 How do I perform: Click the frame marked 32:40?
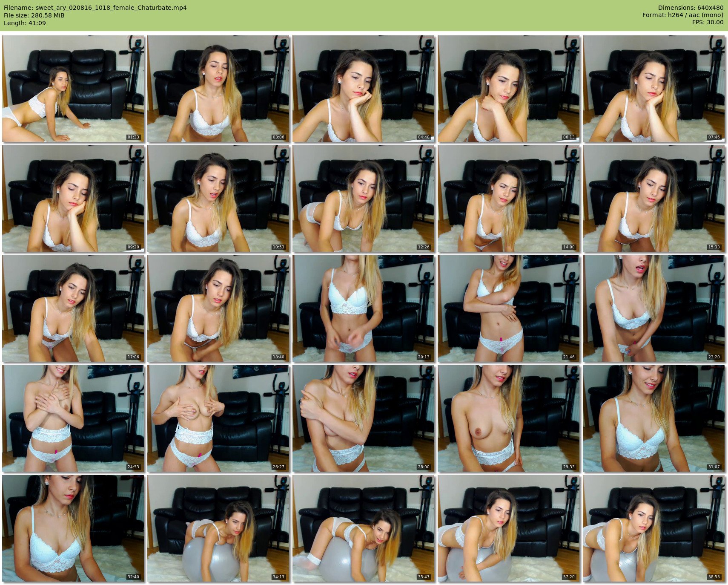73,528
